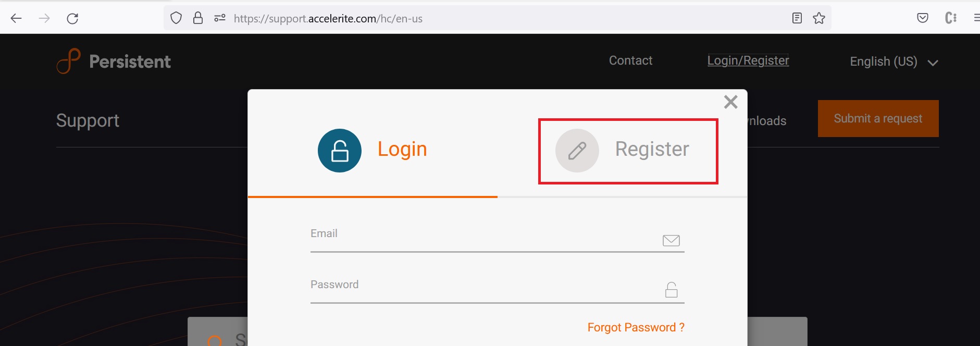Toggle reader view icon in address bar

pyautogui.click(x=797, y=18)
